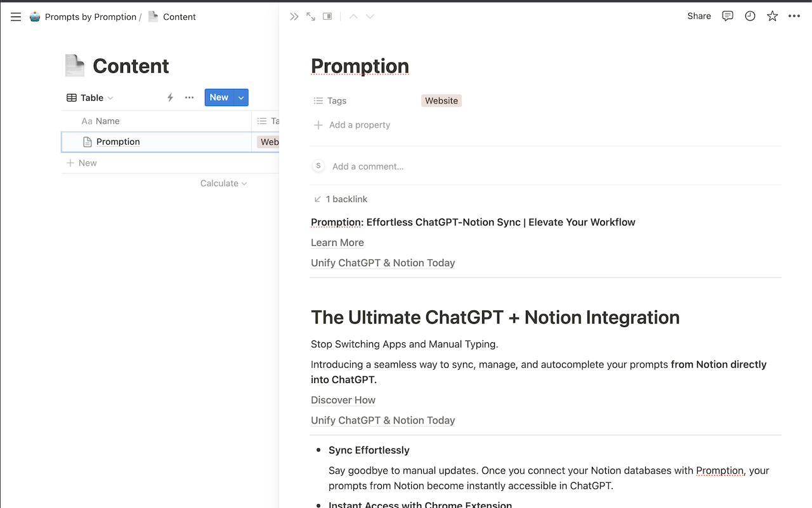Screen dimensions: 812x508
Task: Click the blue New button
Action: coord(219,97)
